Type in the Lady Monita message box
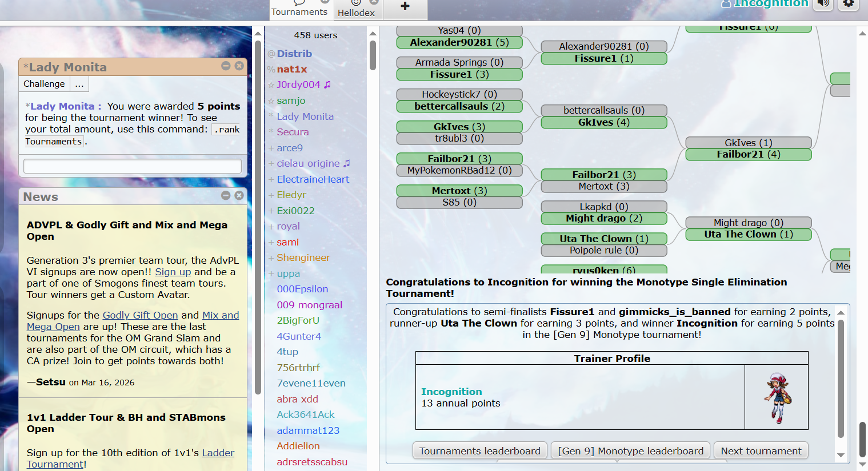Image resolution: width=868 pixels, height=471 pixels. point(132,166)
